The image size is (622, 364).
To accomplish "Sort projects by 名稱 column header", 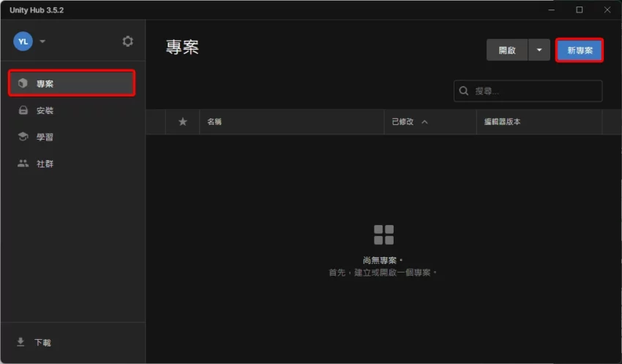I will [x=214, y=122].
